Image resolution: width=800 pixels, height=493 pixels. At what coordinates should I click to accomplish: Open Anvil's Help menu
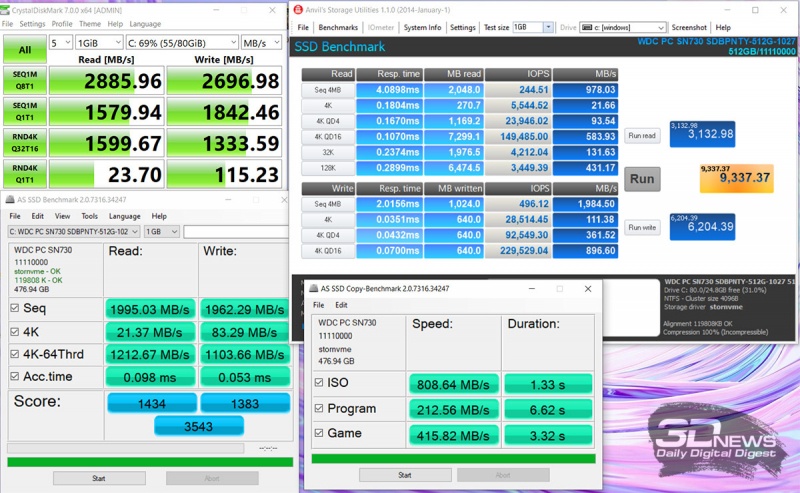723,28
